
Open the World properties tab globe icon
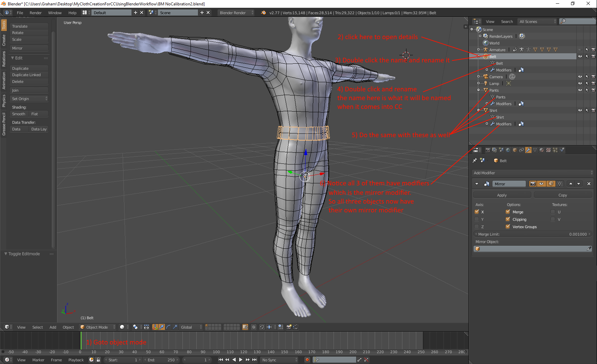[508, 150]
